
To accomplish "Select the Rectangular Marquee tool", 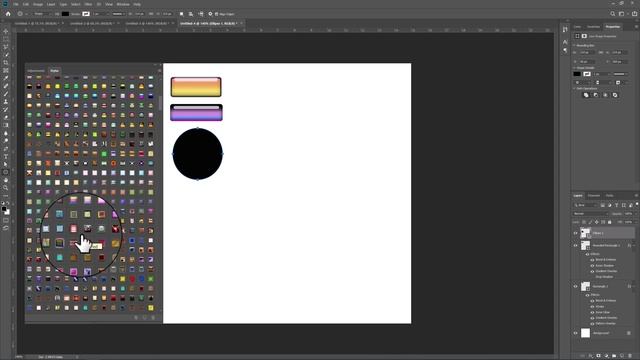I will point(6,39).
